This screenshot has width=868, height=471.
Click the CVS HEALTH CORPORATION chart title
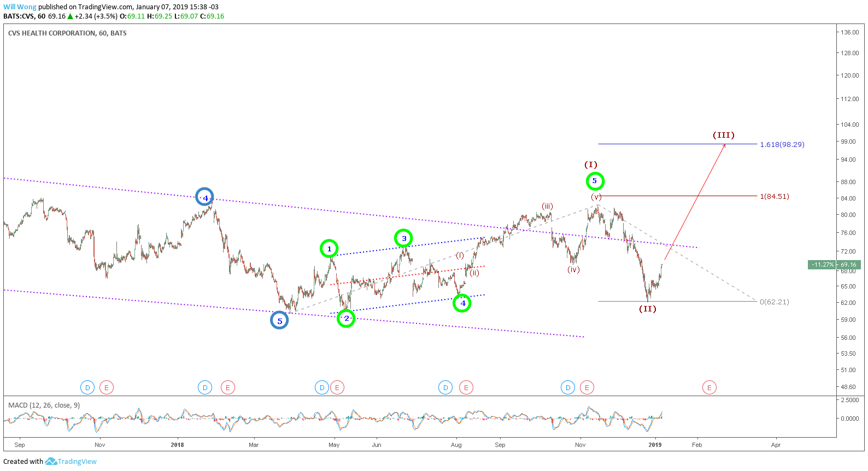67,33
